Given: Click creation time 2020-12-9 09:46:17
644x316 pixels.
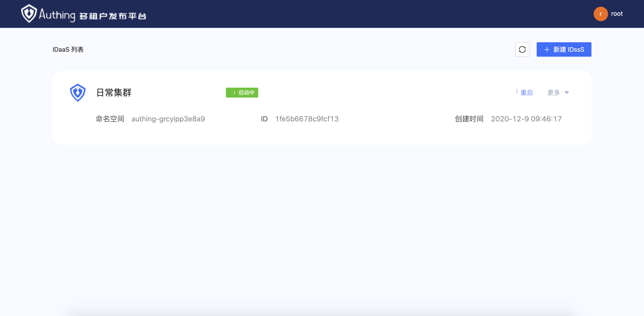Looking at the screenshot, I should click(526, 119).
